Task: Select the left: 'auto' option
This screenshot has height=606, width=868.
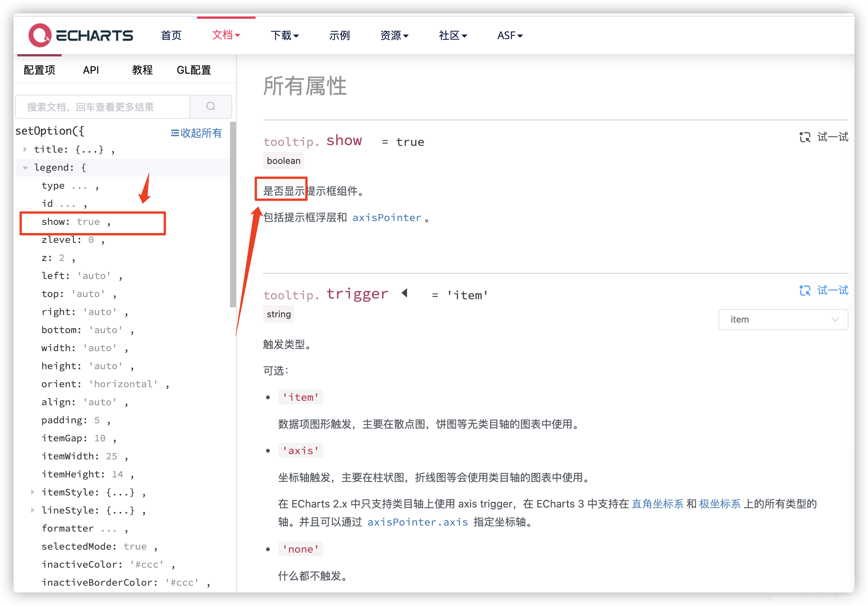Action: coord(82,276)
